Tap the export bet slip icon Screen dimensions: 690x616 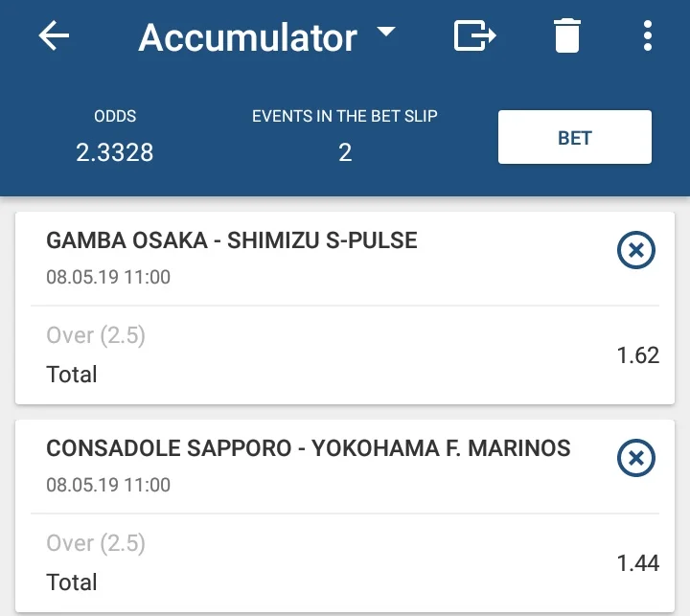click(x=474, y=36)
